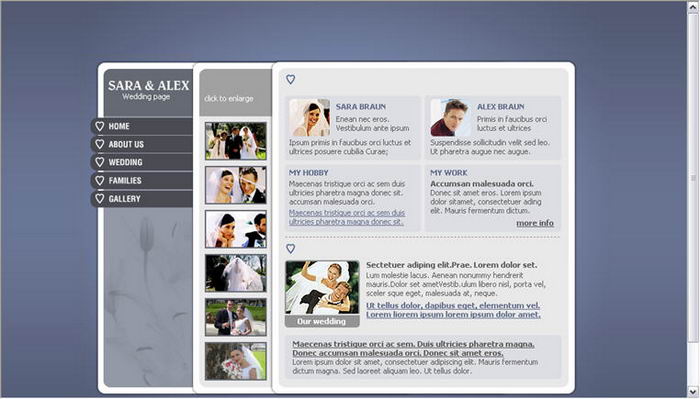This screenshot has width=700, height=399.
Task: Follow the "more info" link
Action: tap(535, 223)
